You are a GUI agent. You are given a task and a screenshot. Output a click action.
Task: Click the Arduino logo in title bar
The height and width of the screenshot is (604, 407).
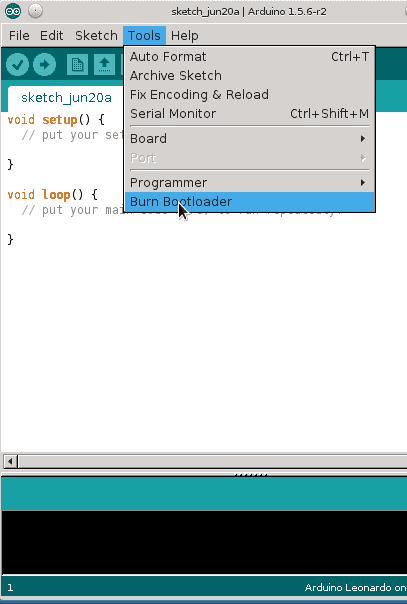13,11
